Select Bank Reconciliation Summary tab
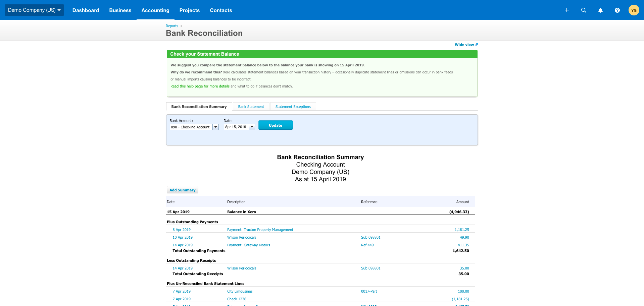 tap(199, 107)
